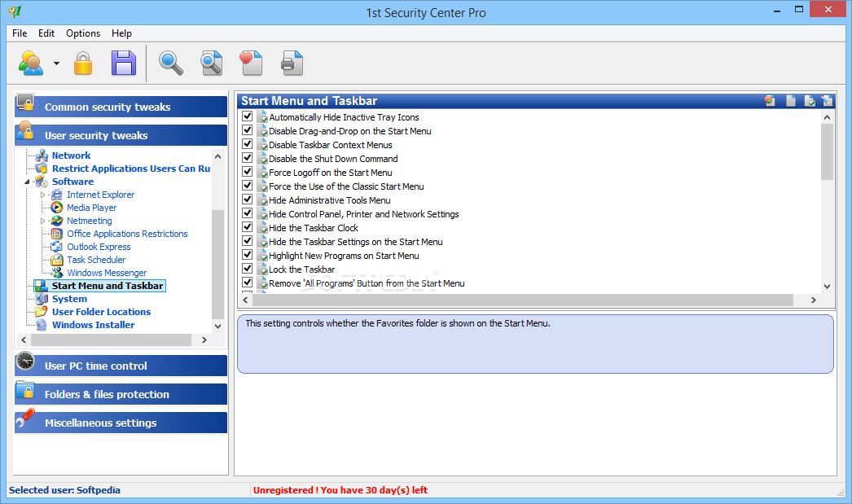Click the System tree icon
Viewport: 852px width, 504px height.
[42, 299]
